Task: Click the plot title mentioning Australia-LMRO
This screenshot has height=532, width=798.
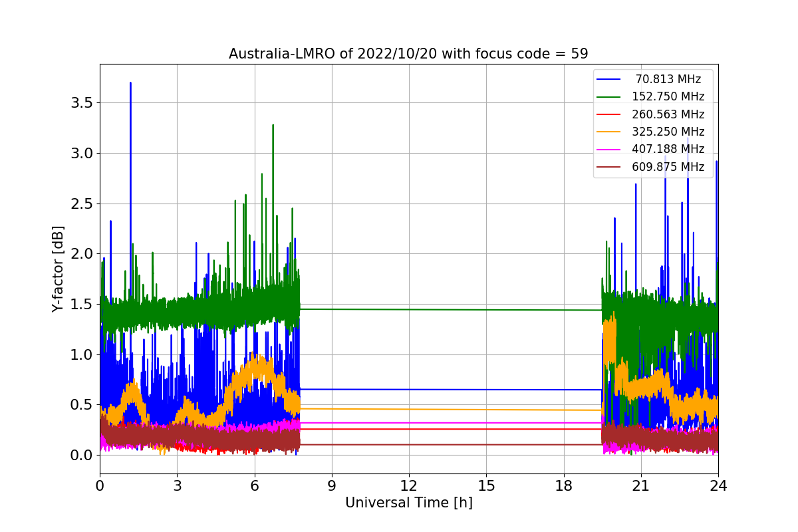Action: (408, 54)
